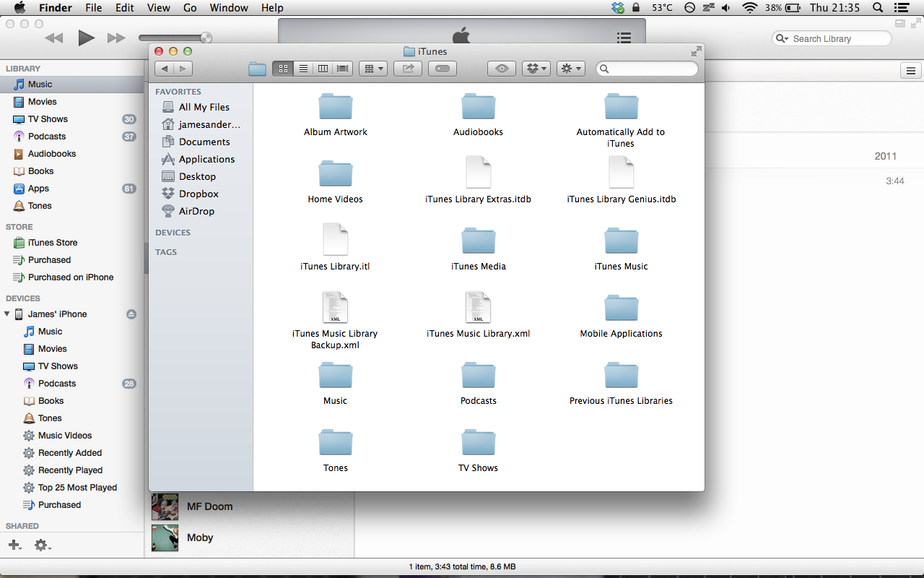Enter full screen for Finder window
The image size is (924, 578).
(x=696, y=51)
